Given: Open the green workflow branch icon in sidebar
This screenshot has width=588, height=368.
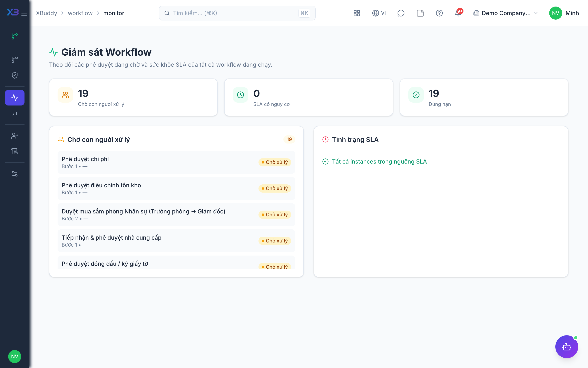Looking at the screenshot, I should pyautogui.click(x=14, y=36).
